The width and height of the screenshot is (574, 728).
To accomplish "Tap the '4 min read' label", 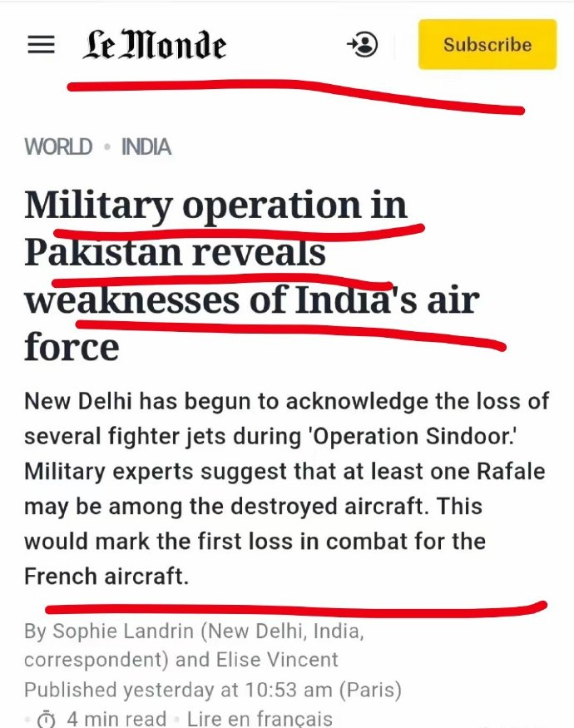I will click(x=116, y=718).
